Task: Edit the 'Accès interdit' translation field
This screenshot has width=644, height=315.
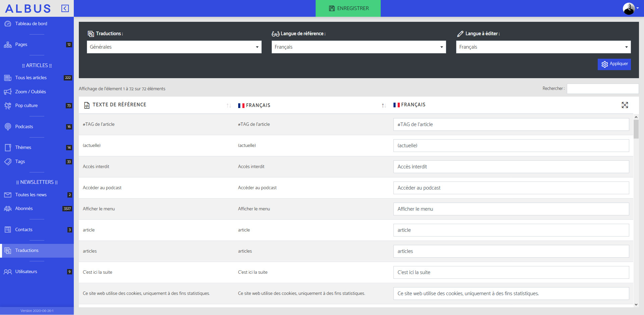Action: pos(511,167)
